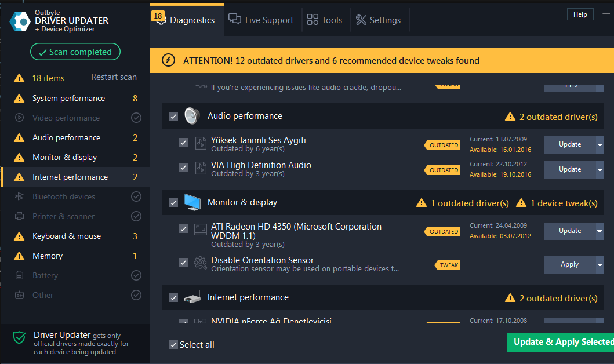Click the Restart scan link
Screen dimensions: 614x364
[114, 77]
